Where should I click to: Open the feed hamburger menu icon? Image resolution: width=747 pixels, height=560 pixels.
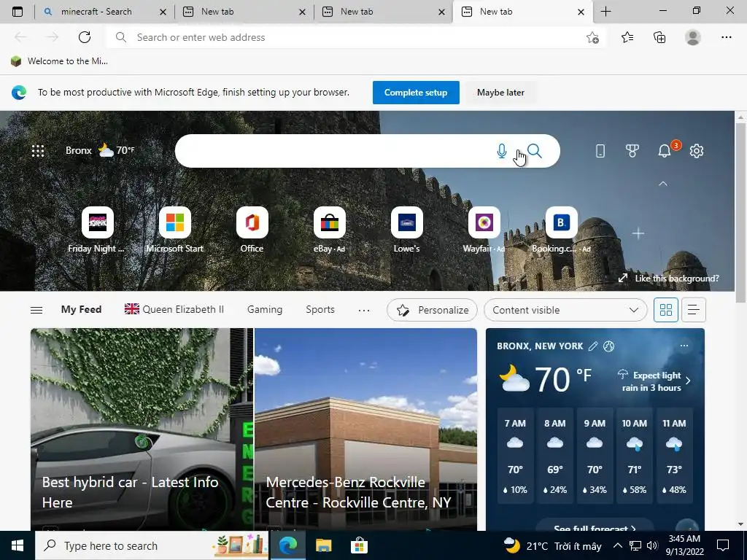click(36, 310)
